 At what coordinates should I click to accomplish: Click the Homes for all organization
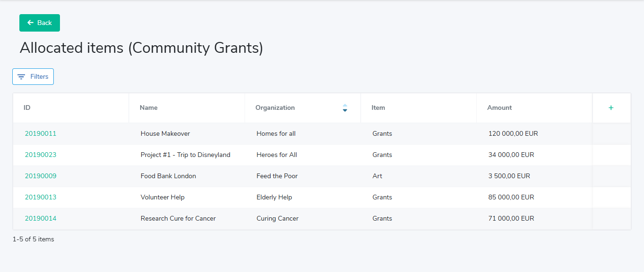(276, 133)
